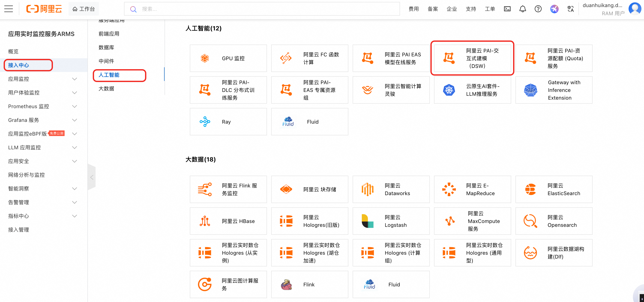644x302 pixels.
Task: Select the Ray integration card
Action: [x=228, y=122]
